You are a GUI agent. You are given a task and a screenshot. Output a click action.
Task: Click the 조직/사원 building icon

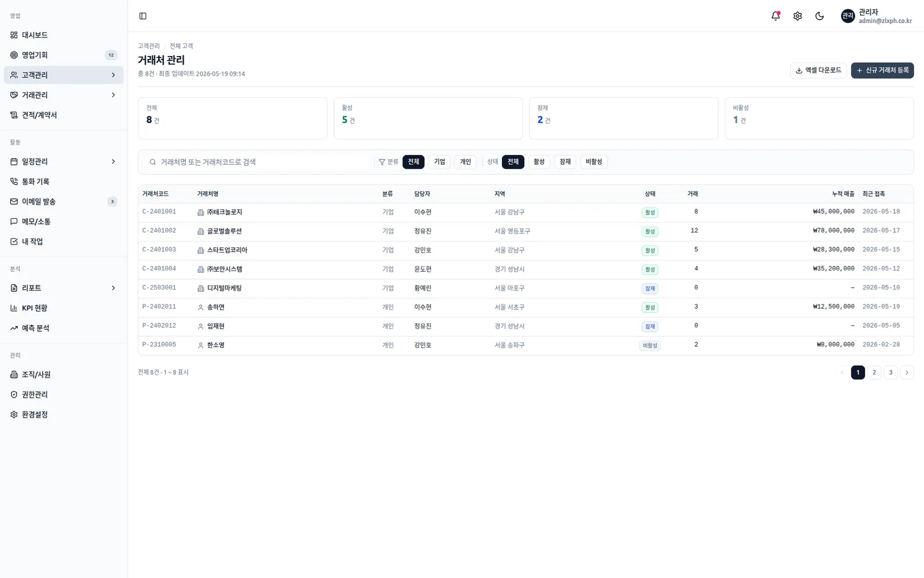pyautogui.click(x=14, y=375)
